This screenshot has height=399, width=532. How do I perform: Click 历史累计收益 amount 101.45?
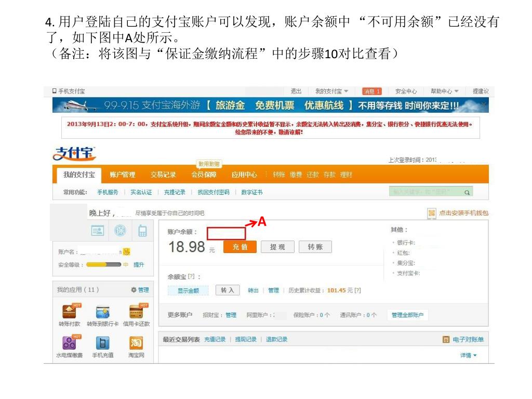click(336, 290)
